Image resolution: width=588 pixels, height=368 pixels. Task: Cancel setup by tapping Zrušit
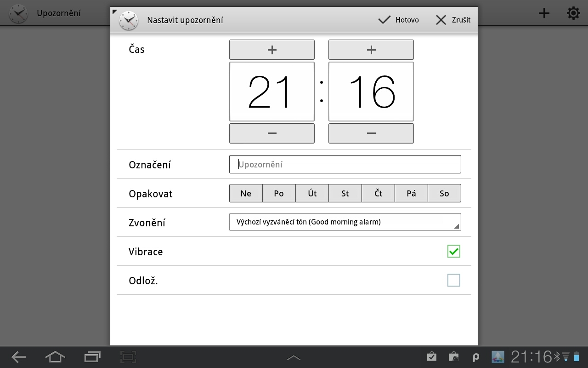[452, 20]
